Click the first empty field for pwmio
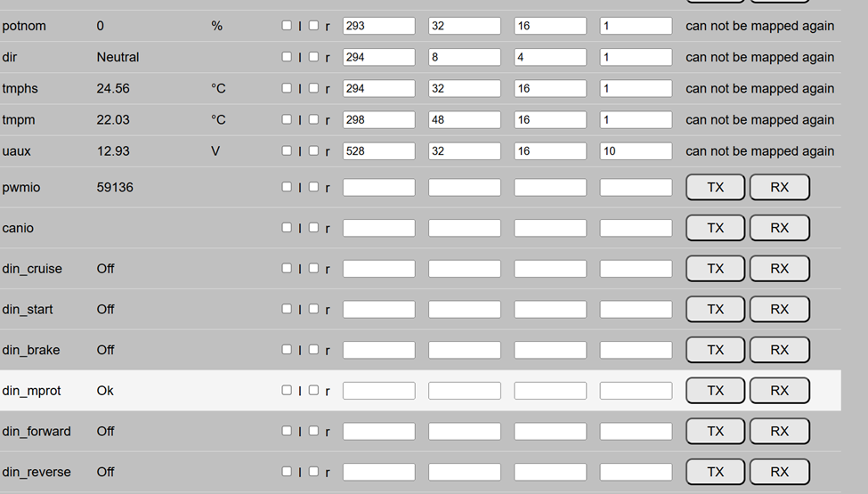This screenshot has width=868, height=494. point(378,188)
